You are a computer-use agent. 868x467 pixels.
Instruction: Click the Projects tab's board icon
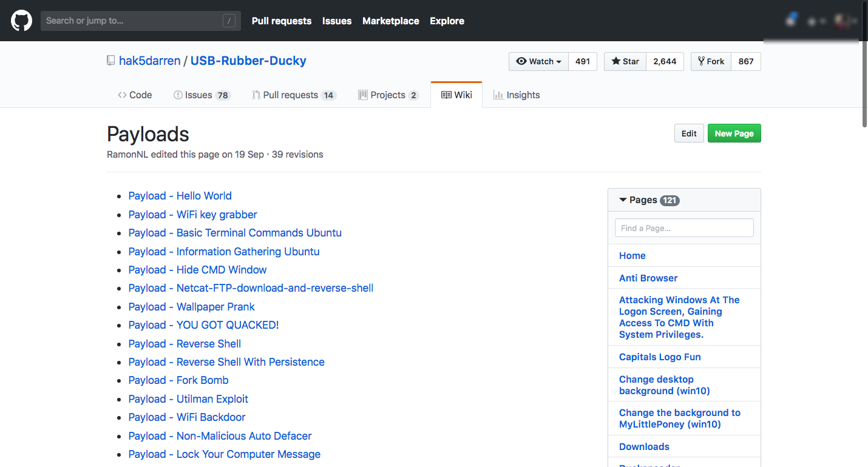[363, 95]
